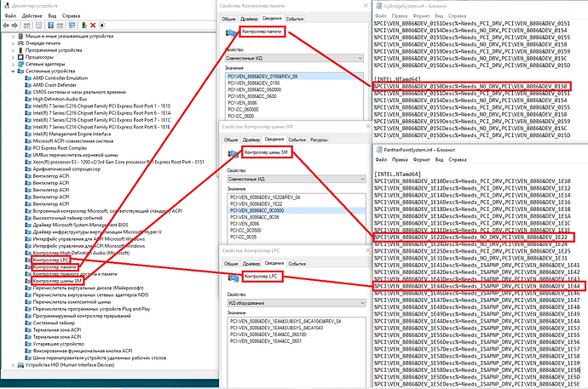Expand the Программные устройства node
Viewport: 588px width, 389px height.
click(13, 50)
